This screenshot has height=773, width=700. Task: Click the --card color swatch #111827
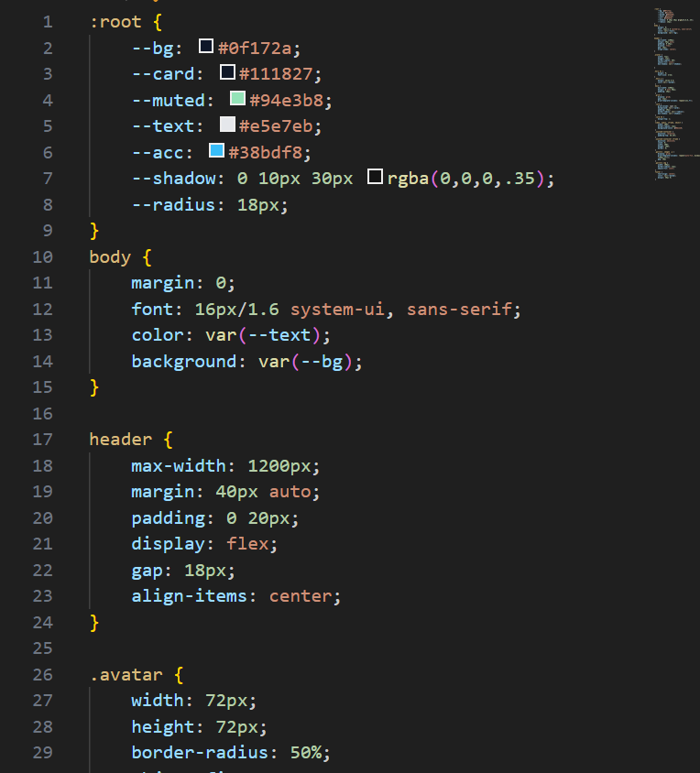coord(227,72)
